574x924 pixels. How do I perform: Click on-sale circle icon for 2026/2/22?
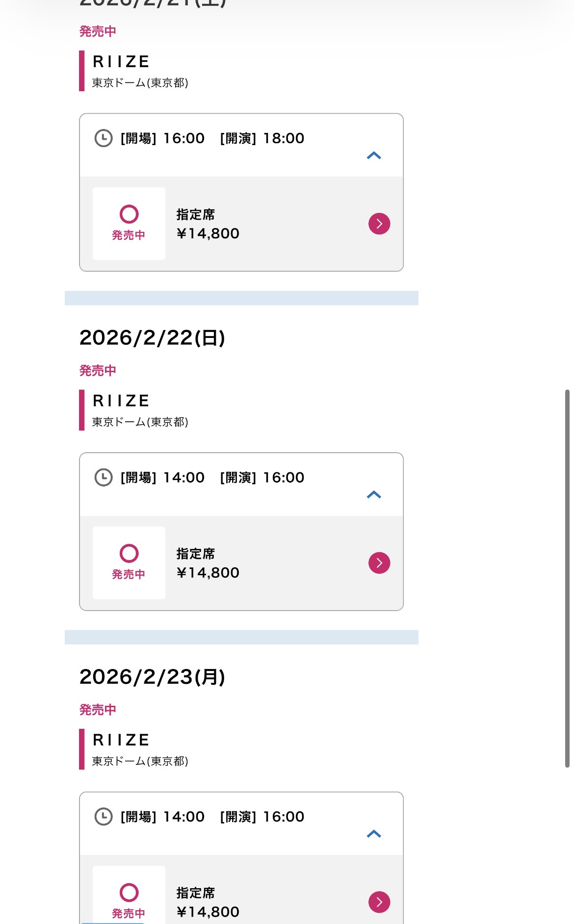[x=129, y=554]
